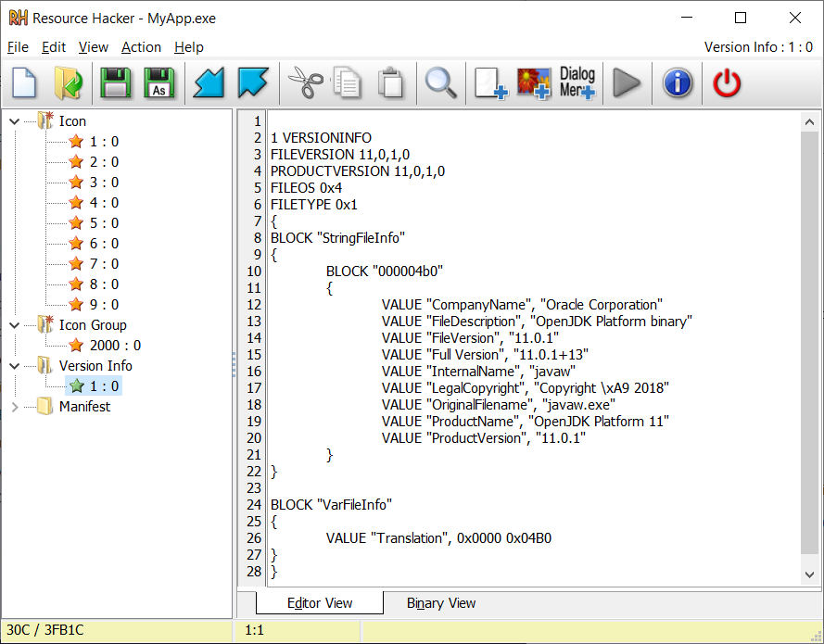This screenshot has height=644, width=824.
Task: Click the FILEVERSION 11,0,1,0 line
Action: [340, 155]
